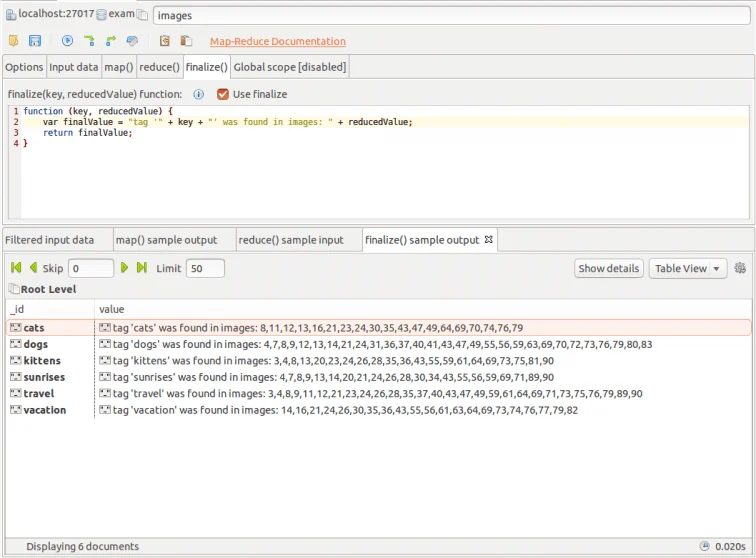Open a saved map-reduce file
The height and width of the screenshot is (558, 756).
14,41
